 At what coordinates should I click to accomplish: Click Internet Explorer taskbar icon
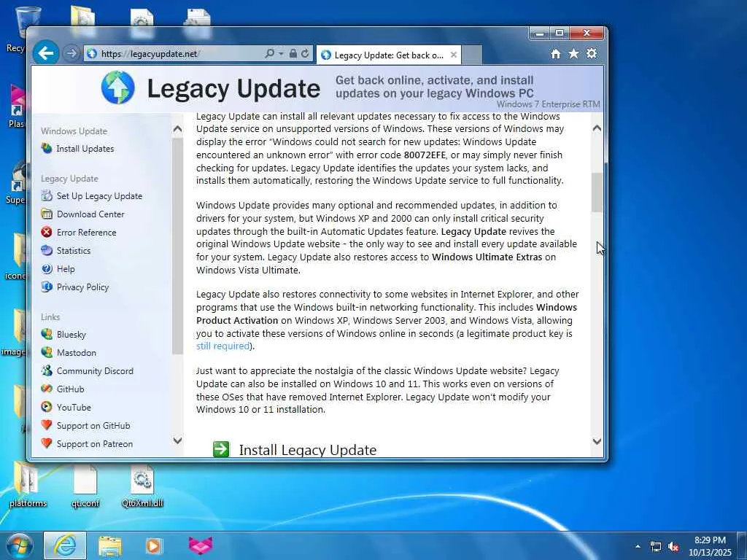pos(65,545)
